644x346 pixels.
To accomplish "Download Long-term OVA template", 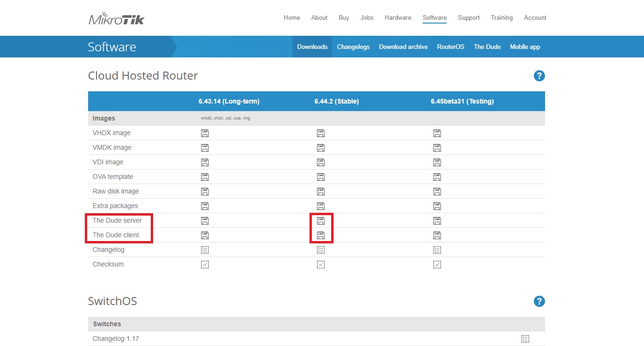I will (x=205, y=177).
